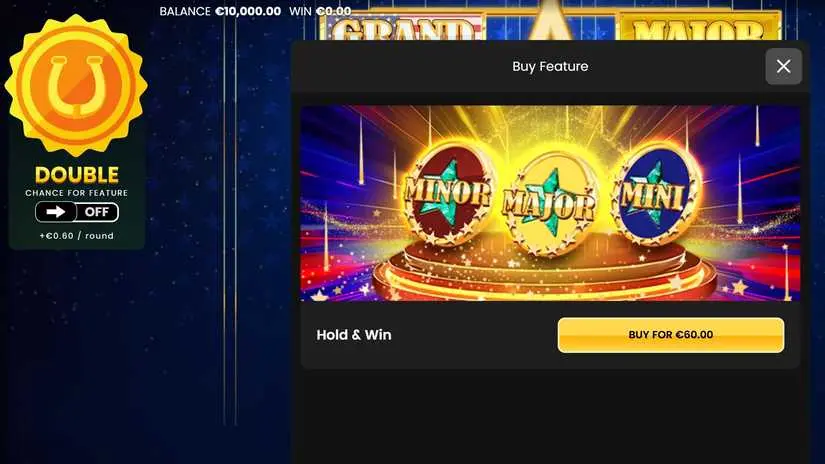Click the white arrow toggle knob

[56, 212]
